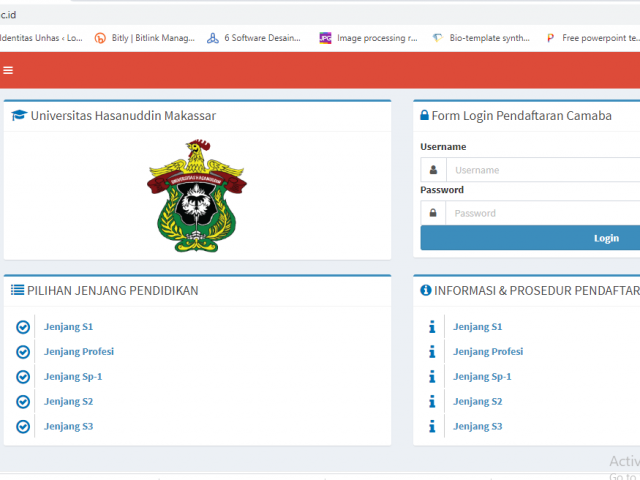Open the Image processing bookmark
This screenshot has height=480, width=640.
(368, 38)
